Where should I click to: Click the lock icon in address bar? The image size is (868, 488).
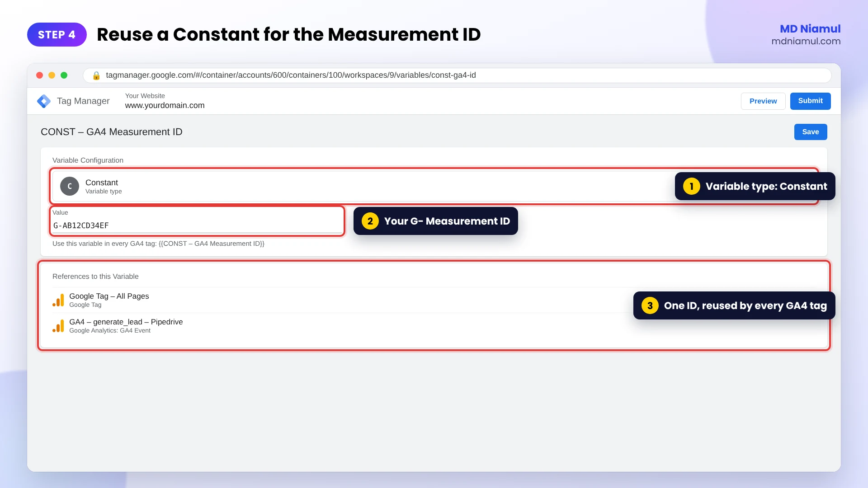click(x=96, y=75)
